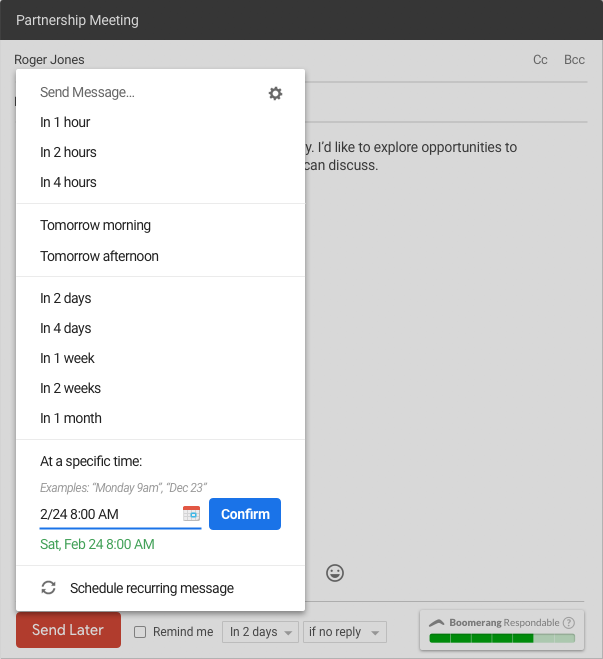Enable the Remind me checkbox
The image size is (603, 659).
click(140, 632)
